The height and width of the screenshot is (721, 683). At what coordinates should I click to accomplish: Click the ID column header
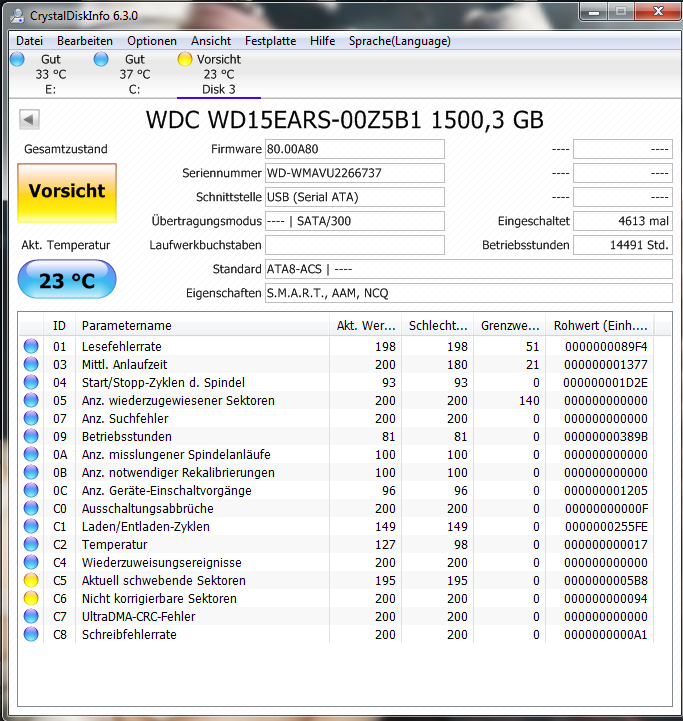pos(59,326)
